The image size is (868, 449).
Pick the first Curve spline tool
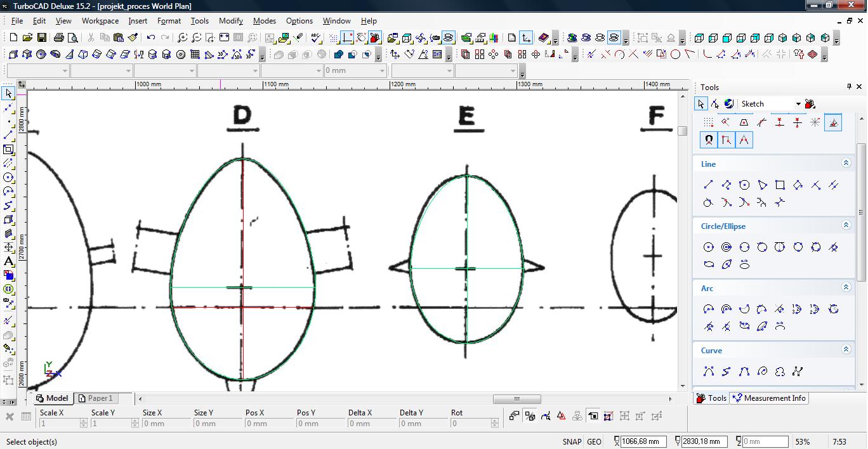pos(709,372)
